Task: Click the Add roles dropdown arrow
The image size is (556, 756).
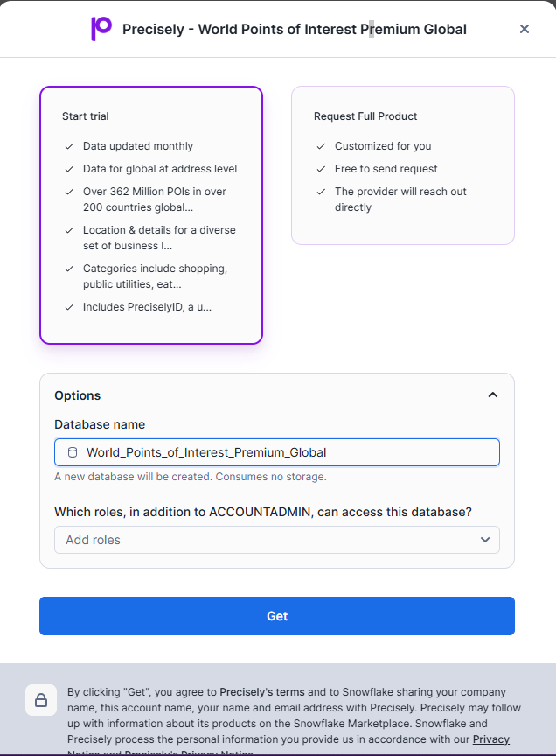Action: (x=485, y=540)
